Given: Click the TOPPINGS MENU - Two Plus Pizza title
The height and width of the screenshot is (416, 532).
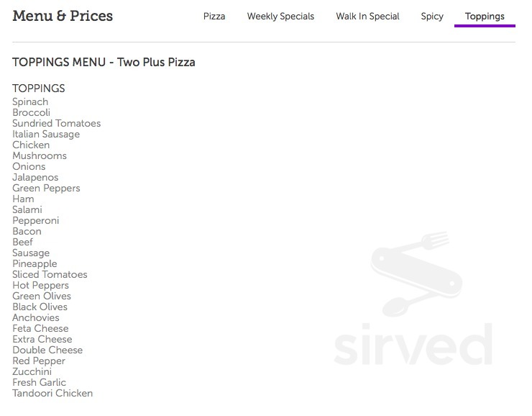Looking at the screenshot, I should [x=104, y=62].
